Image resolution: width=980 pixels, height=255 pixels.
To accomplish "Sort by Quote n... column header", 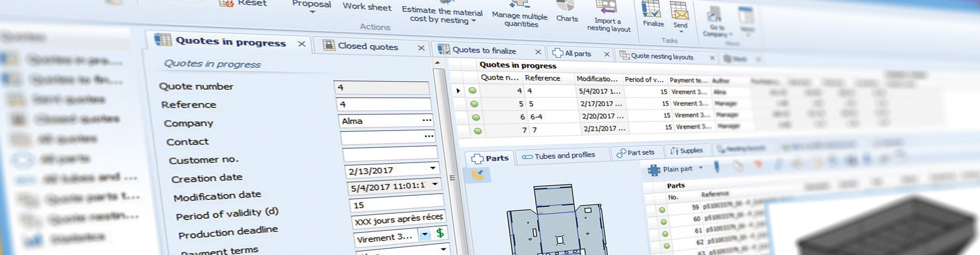I will pos(500,78).
